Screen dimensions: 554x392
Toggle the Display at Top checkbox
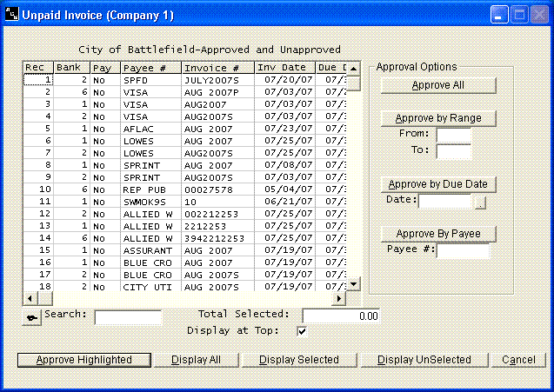point(302,331)
